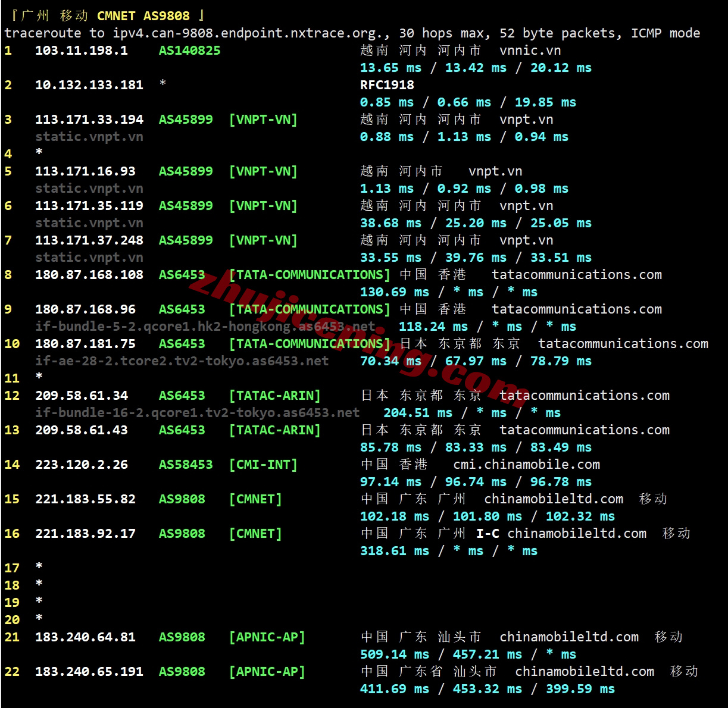Select latency value 70.34 ms
Image resolution: width=728 pixels, height=708 pixels.
pos(391,361)
